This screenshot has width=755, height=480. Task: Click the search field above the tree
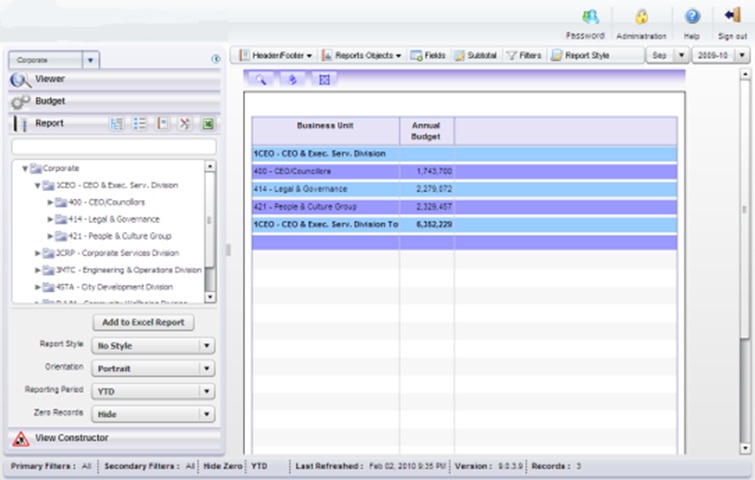coord(114,146)
